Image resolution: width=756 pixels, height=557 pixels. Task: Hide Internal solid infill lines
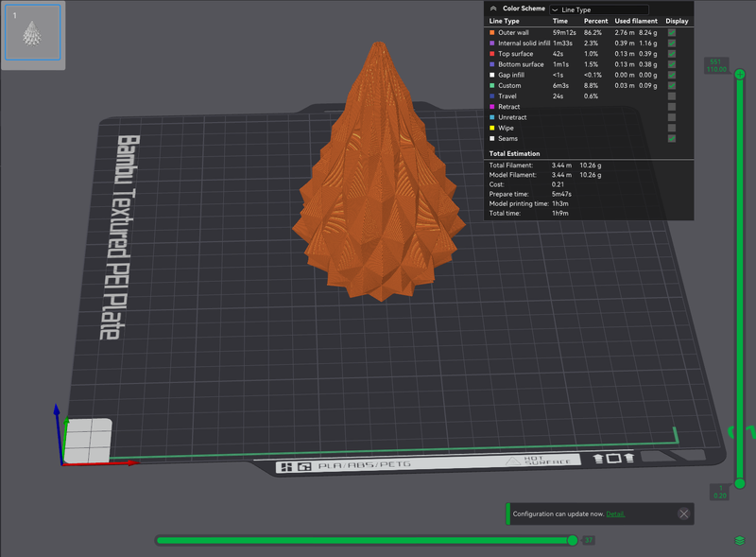[672, 44]
